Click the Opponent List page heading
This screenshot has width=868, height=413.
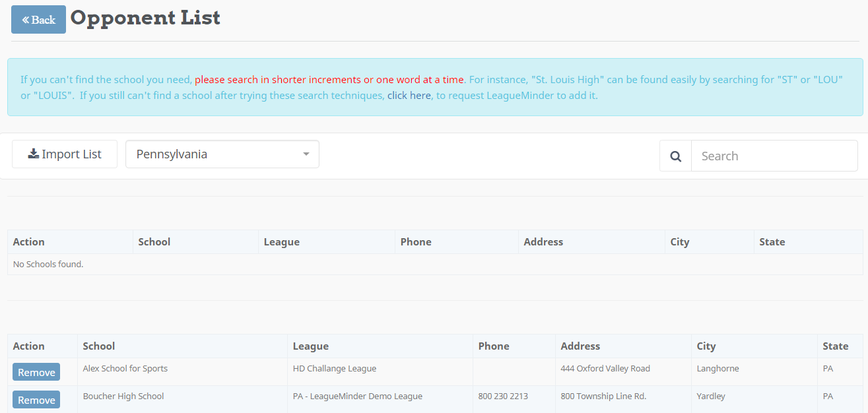(x=145, y=18)
